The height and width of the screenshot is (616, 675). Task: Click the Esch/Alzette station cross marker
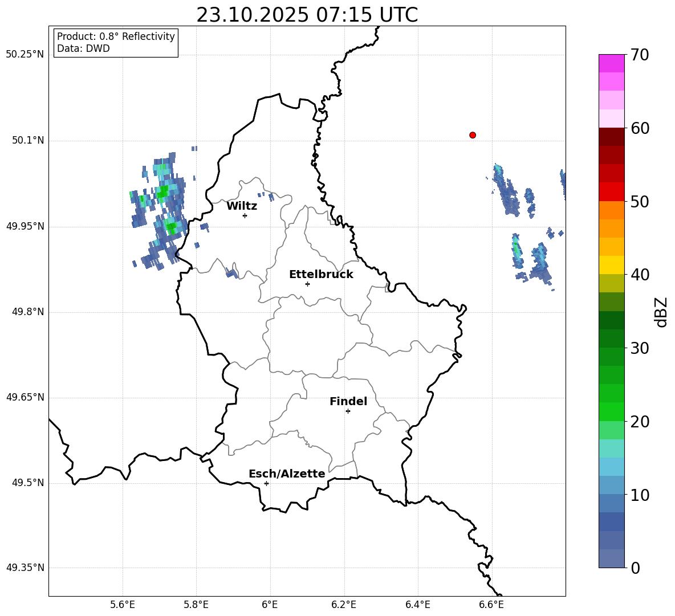[x=266, y=483]
